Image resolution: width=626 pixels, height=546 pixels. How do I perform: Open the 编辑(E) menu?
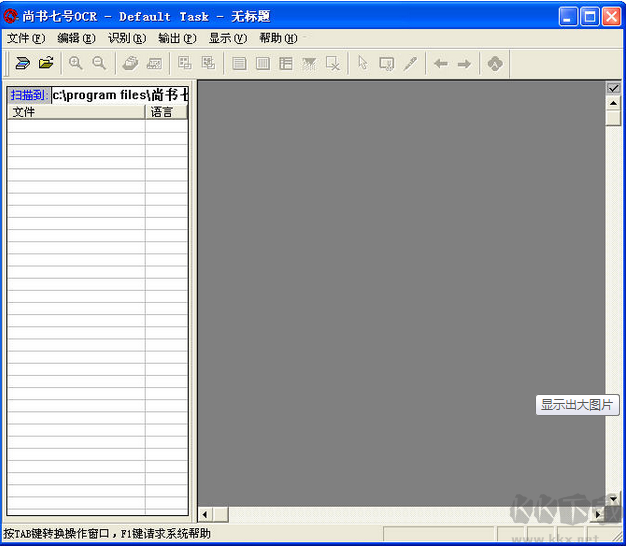[x=76, y=38]
